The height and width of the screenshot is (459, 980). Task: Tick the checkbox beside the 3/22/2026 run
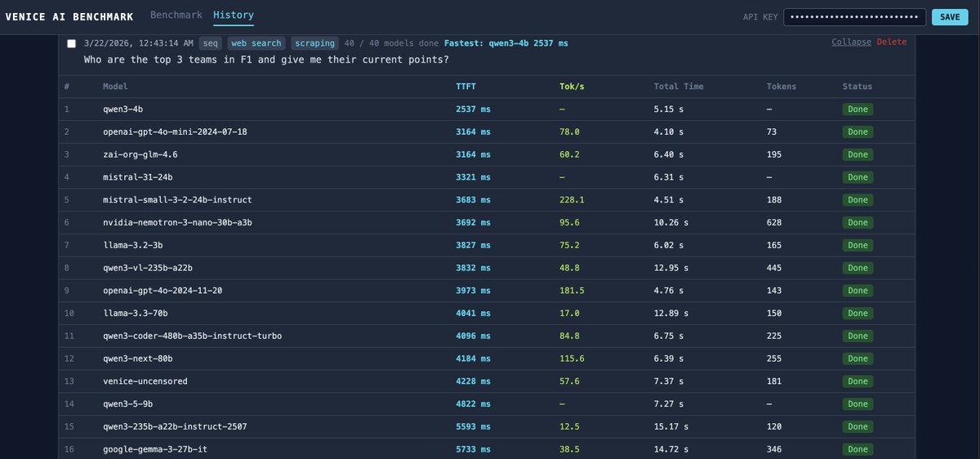pyautogui.click(x=72, y=43)
